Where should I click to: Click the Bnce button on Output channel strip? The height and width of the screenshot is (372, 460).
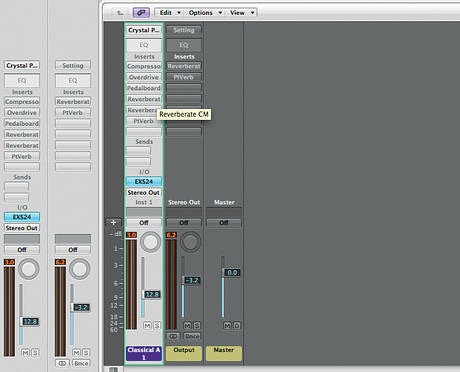(192, 336)
